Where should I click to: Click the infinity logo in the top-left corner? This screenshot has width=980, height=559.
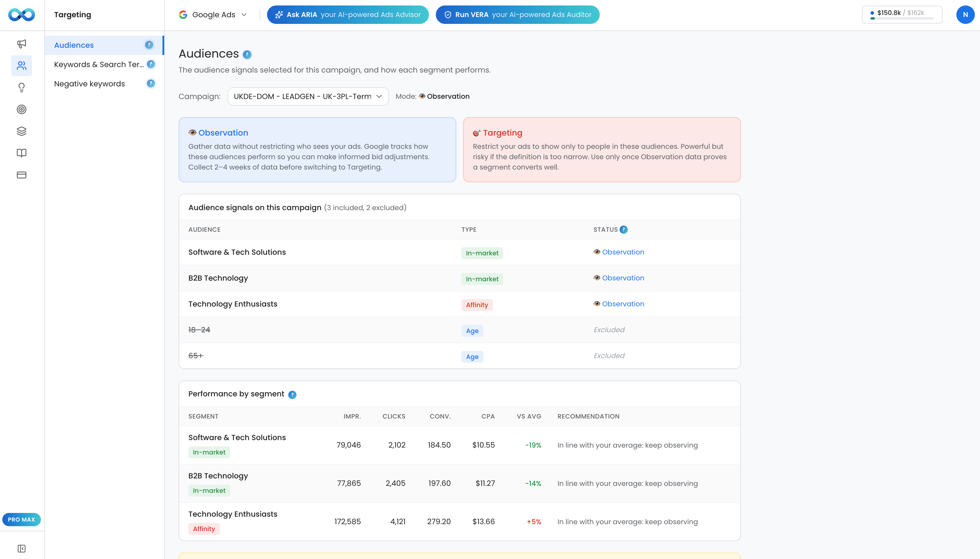[x=22, y=15]
